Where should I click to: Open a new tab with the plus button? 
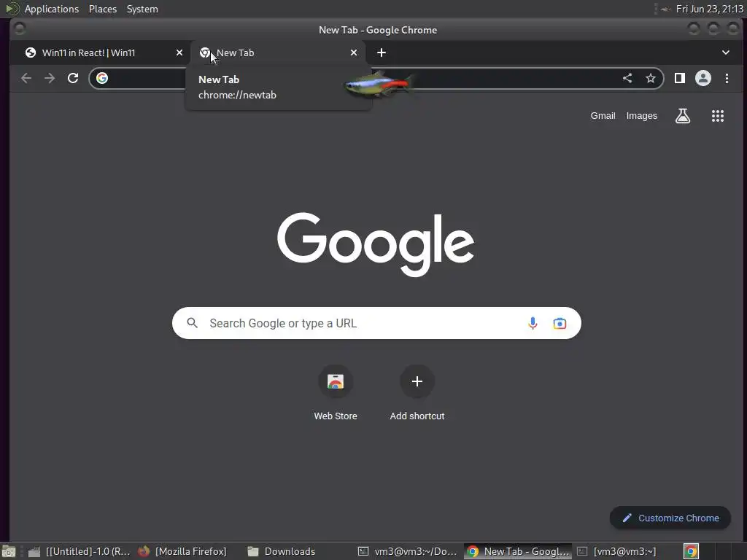[x=382, y=52]
